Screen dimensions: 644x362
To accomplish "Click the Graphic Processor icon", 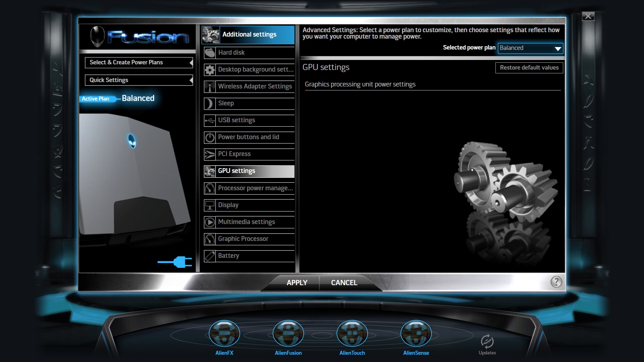I will tap(210, 239).
